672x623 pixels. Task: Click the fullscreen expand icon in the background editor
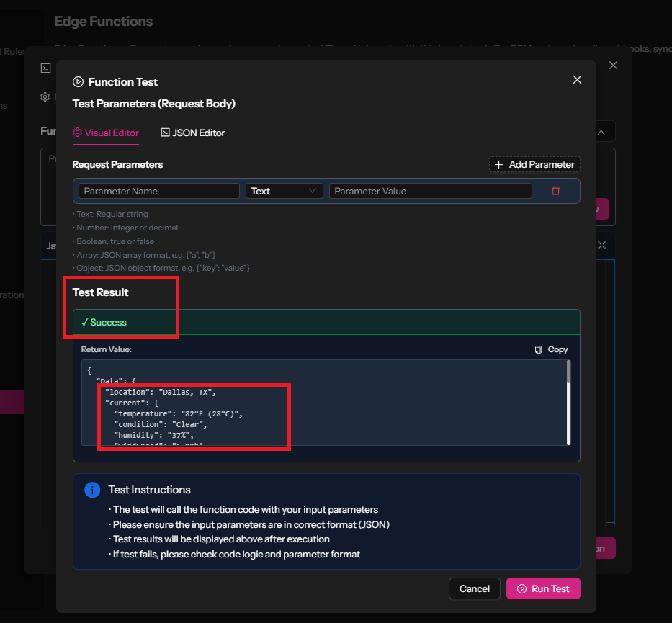[602, 246]
